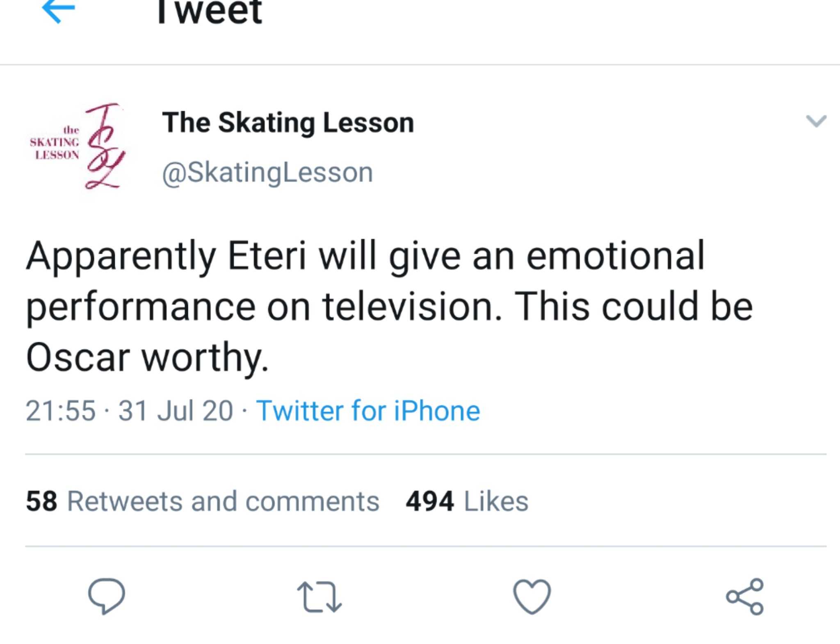Tap the Oscar worthy text line
Viewport: 840px width, 644px height.
click(x=147, y=357)
